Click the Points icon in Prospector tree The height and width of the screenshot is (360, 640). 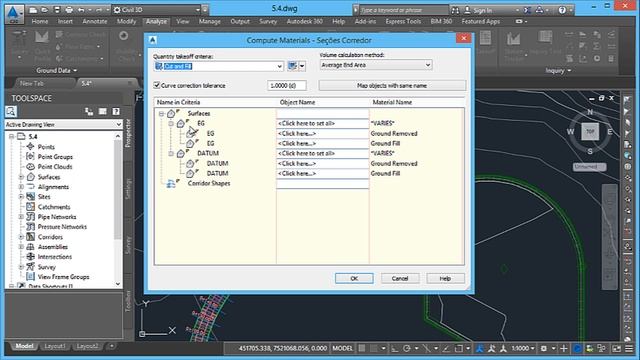30,147
